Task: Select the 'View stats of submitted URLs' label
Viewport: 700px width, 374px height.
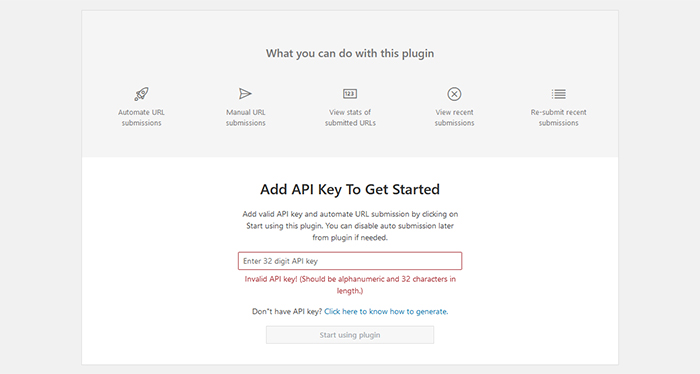Action: (350, 117)
